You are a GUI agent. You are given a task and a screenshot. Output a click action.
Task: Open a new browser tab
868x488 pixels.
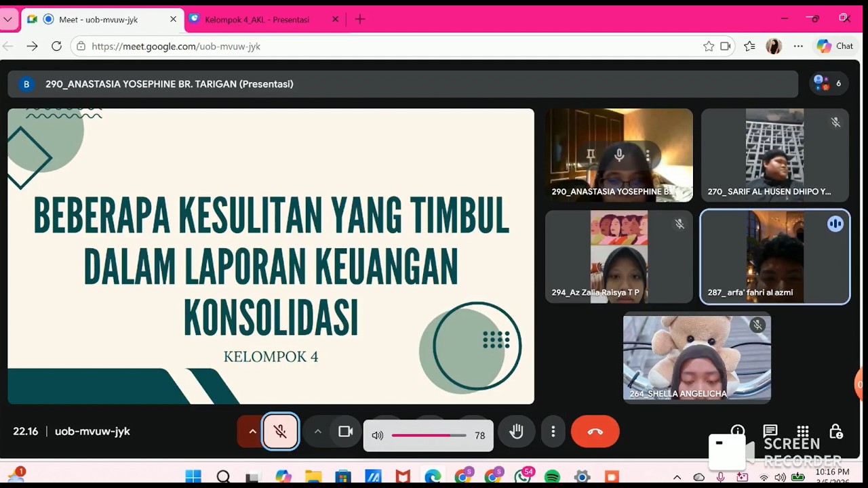pyautogui.click(x=360, y=19)
